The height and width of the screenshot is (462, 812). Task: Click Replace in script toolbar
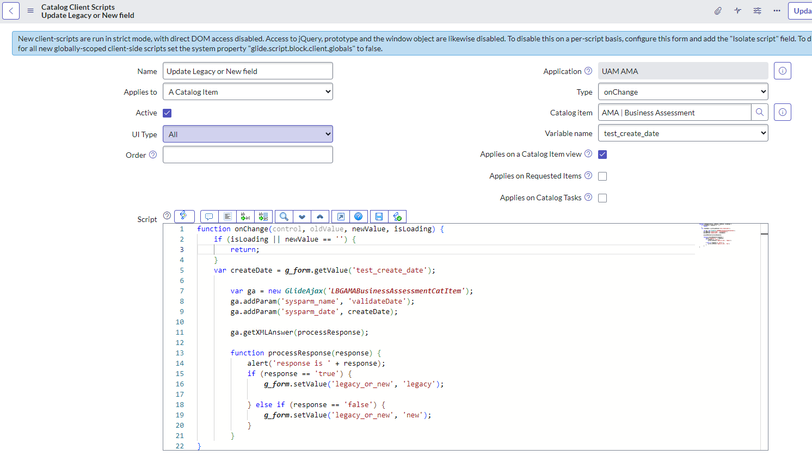click(245, 216)
